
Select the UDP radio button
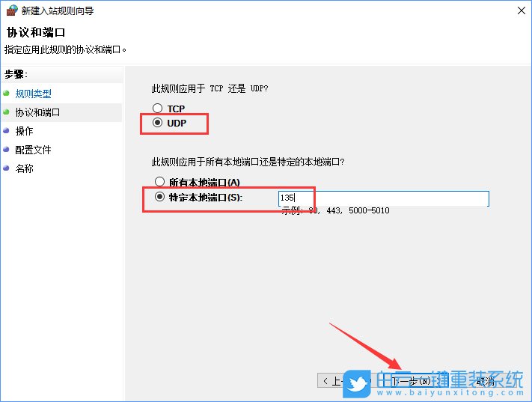(x=157, y=123)
